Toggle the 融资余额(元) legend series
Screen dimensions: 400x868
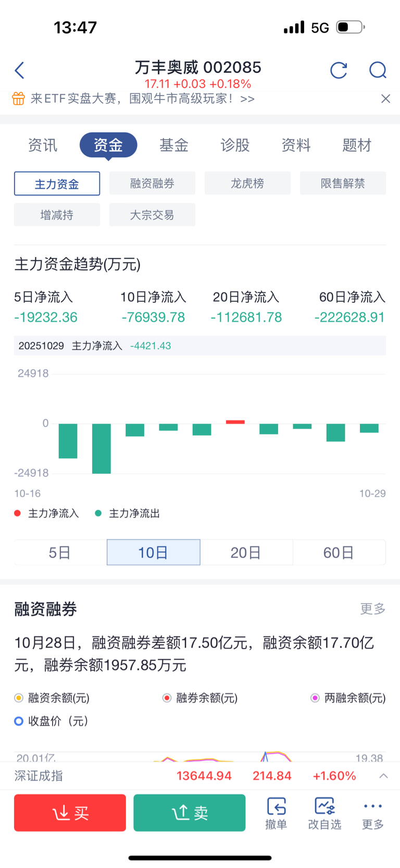point(52,698)
